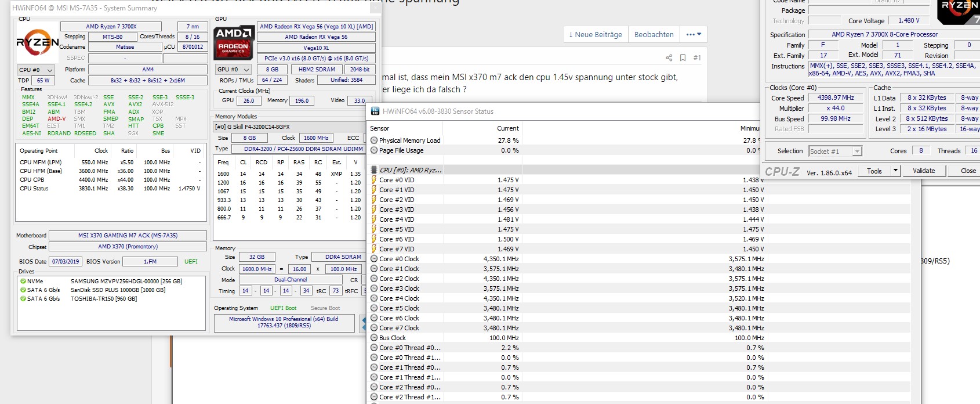Click the clock icon for Page File Usage
980x404 pixels.
tap(374, 150)
